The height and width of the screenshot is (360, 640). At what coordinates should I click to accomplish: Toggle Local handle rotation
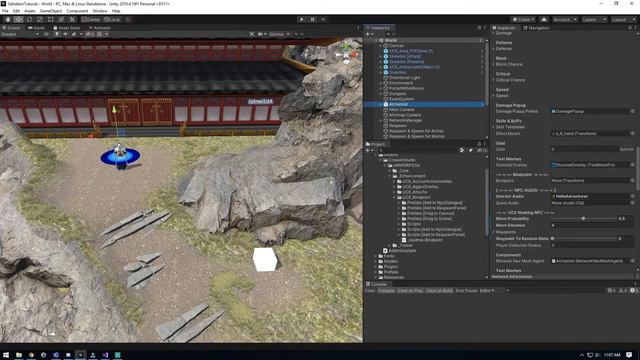(x=112, y=19)
